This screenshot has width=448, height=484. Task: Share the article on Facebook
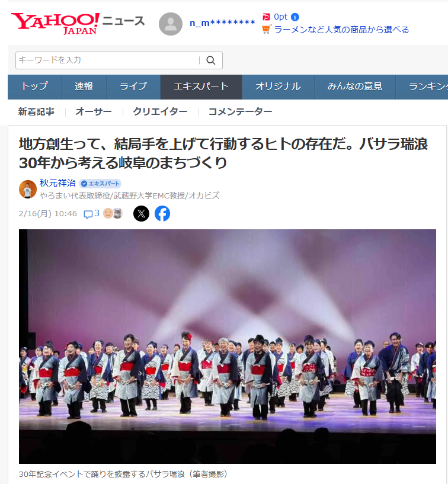coord(162,214)
